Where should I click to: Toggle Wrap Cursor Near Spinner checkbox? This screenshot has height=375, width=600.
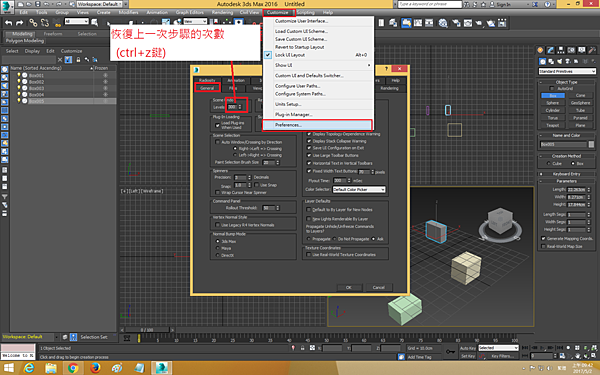click(x=217, y=192)
